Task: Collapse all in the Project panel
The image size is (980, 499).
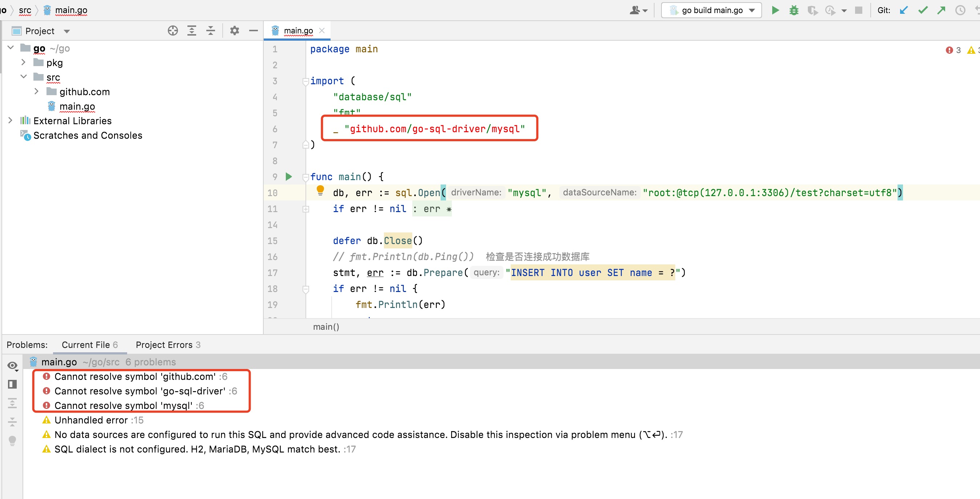Action: click(x=210, y=31)
